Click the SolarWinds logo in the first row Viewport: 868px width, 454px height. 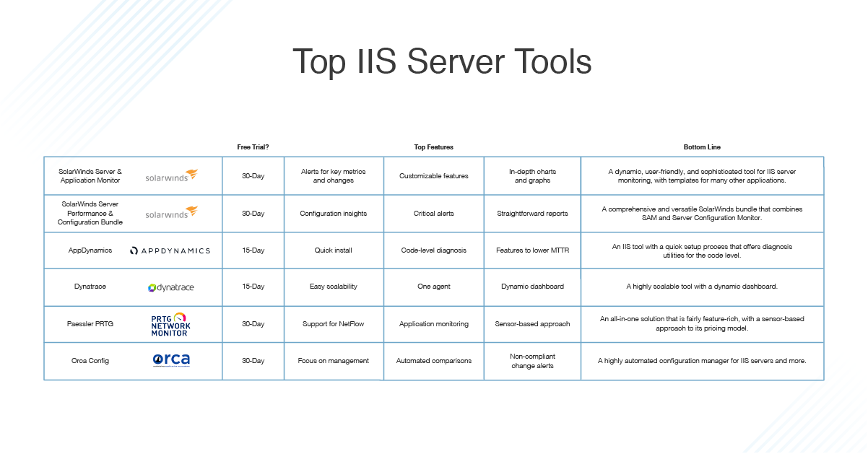point(171,175)
